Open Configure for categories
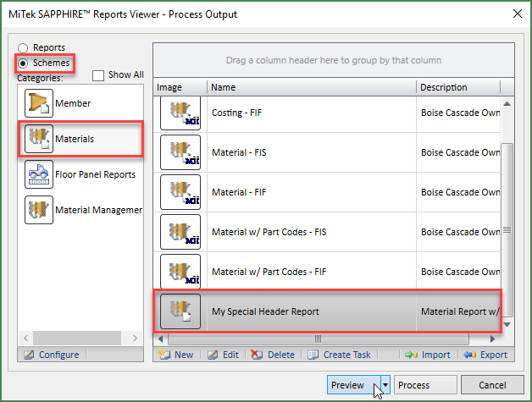This screenshot has height=402, width=532. tap(58, 355)
